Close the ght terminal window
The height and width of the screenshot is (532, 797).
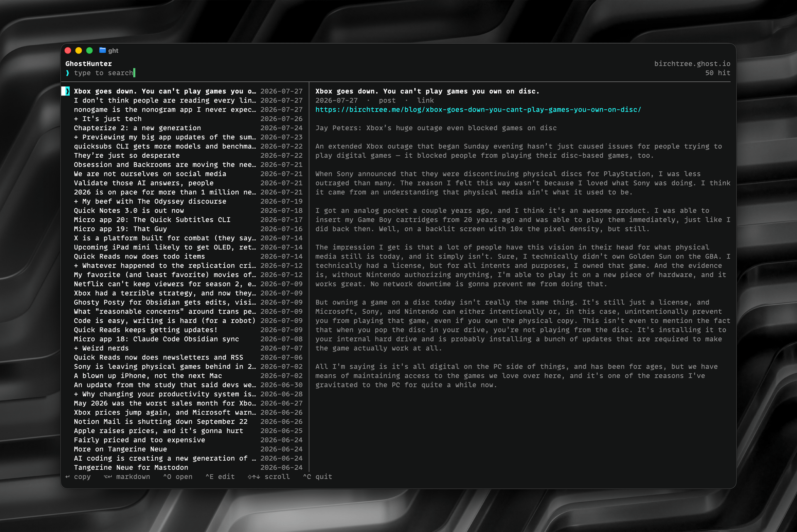point(68,51)
